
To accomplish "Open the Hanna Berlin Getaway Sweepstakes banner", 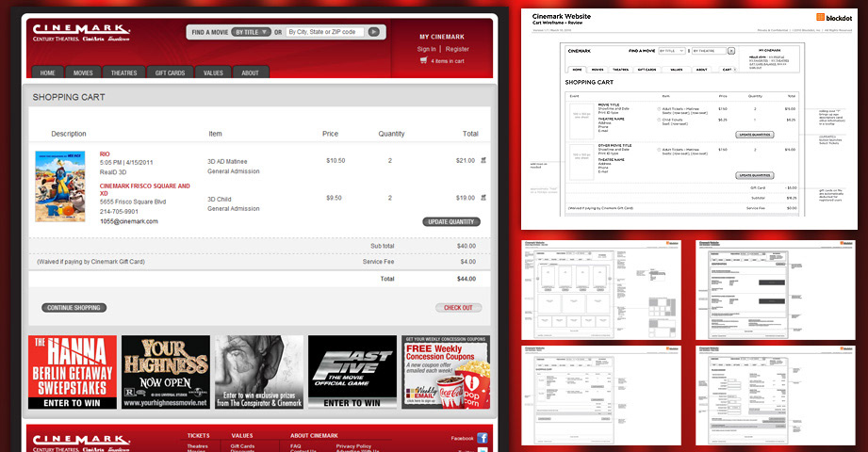I will (73, 372).
